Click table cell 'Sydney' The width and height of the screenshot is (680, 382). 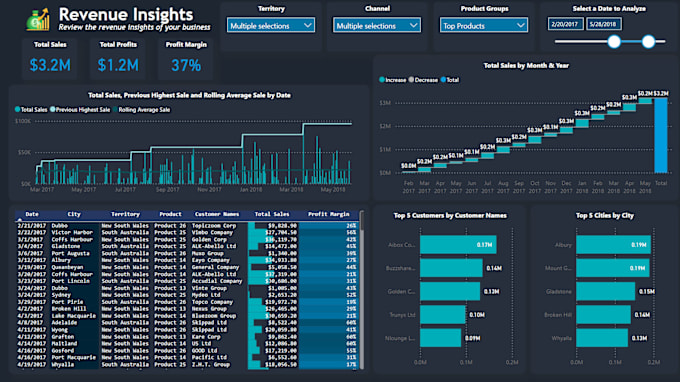[61, 295]
